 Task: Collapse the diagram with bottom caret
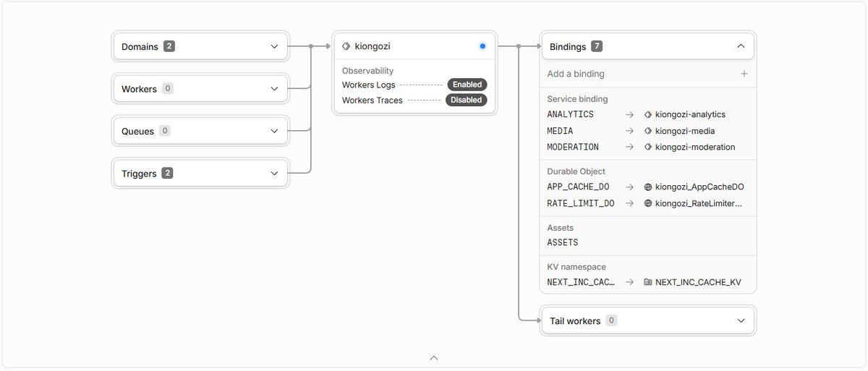coord(433,357)
